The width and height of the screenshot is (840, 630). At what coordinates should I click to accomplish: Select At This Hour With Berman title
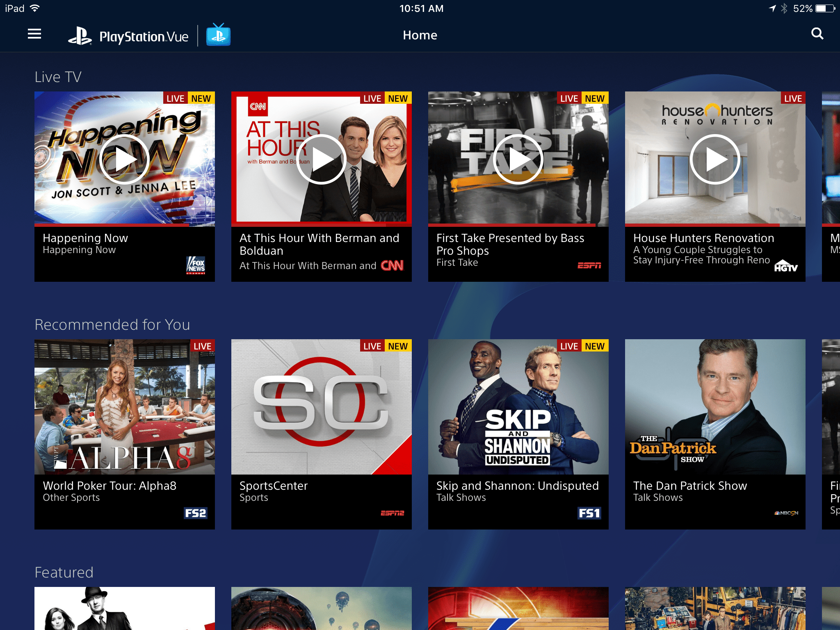(319, 244)
